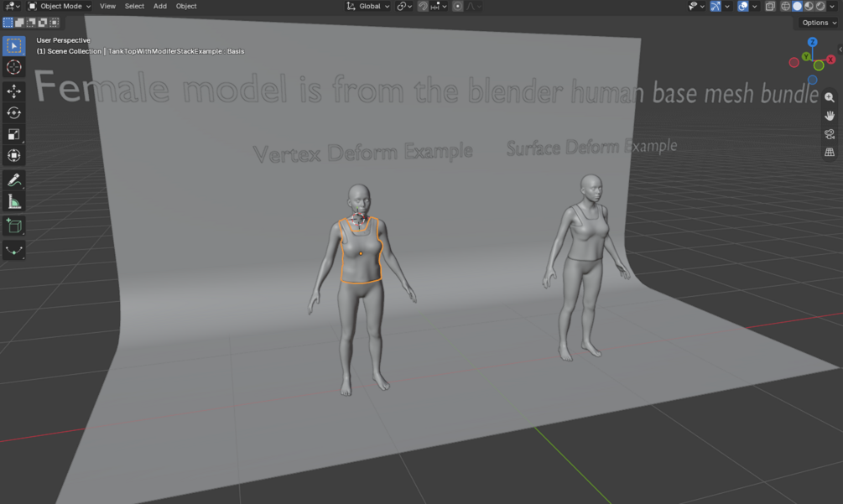Open the transform pivot point dropdown
This screenshot has width=843, height=504.
tap(404, 6)
